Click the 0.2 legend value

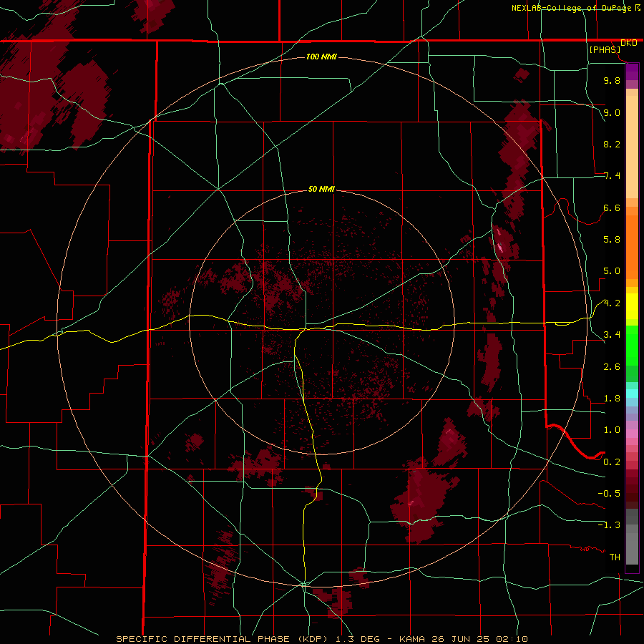[x=612, y=462]
